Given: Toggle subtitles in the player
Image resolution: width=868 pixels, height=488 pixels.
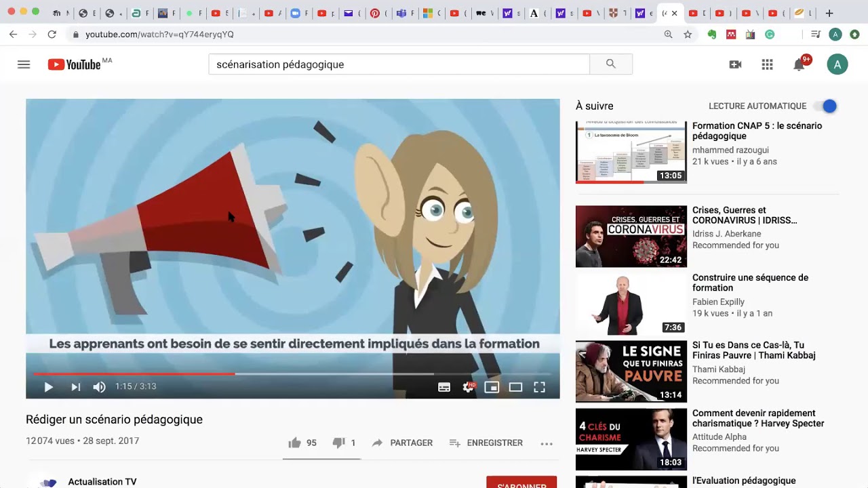Looking at the screenshot, I should (444, 387).
